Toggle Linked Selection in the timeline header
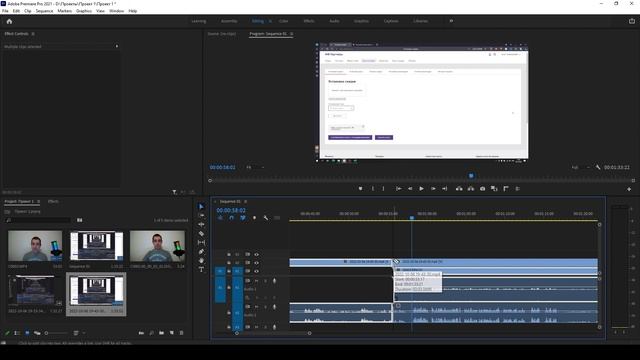Image resolution: width=640 pixels, height=360 pixels. coord(243,218)
